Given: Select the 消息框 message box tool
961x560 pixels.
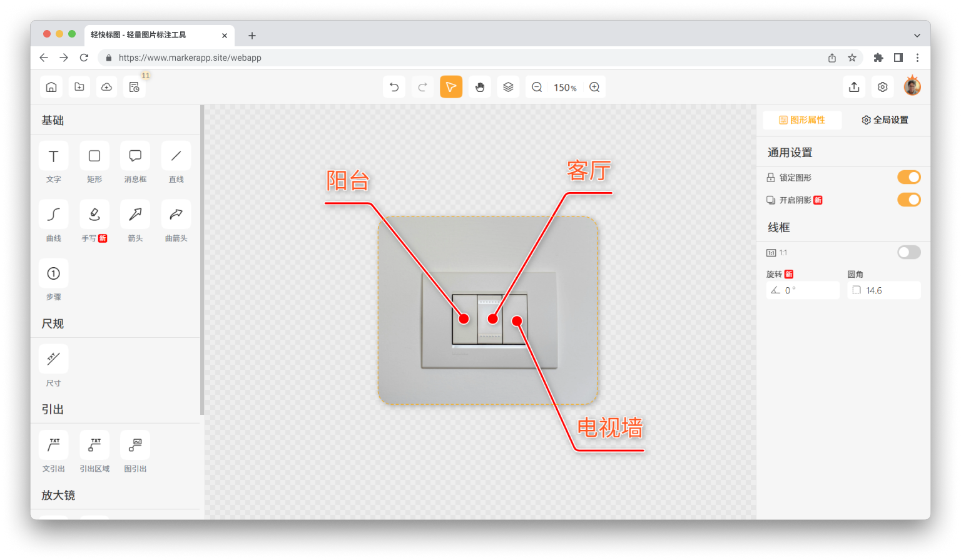Looking at the screenshot, I should pyautogui.click(x=135, y=156).
